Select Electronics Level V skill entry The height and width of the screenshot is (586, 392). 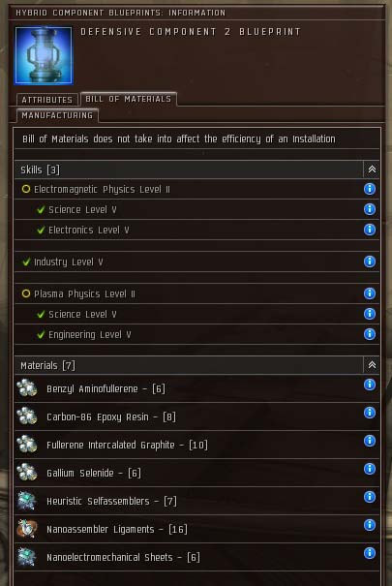(196, 230)
